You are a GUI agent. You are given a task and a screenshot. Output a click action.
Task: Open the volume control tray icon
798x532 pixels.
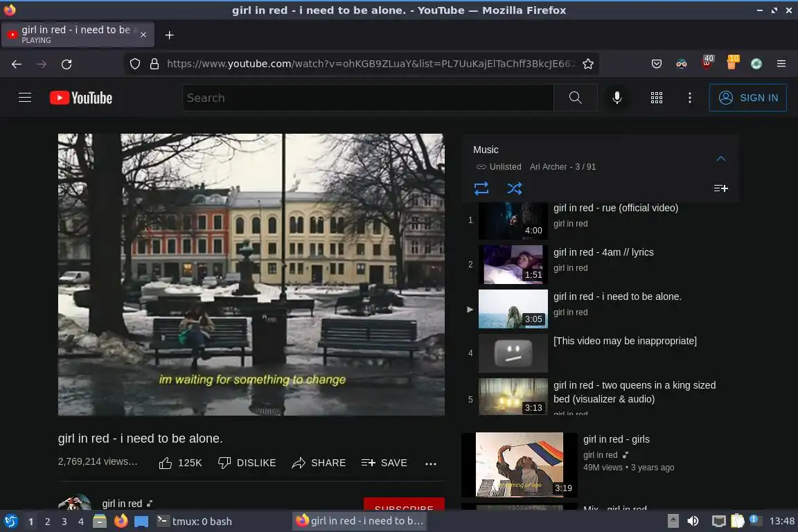point(693,521)
